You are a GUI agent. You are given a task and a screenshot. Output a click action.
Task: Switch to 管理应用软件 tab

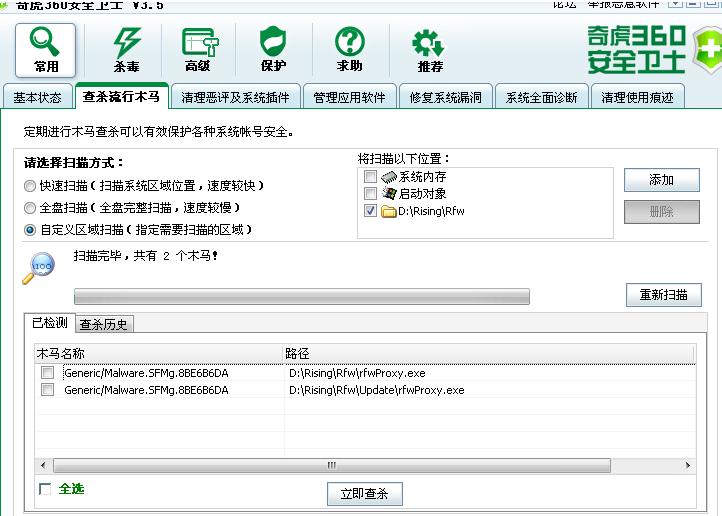(x=349, y=97)
